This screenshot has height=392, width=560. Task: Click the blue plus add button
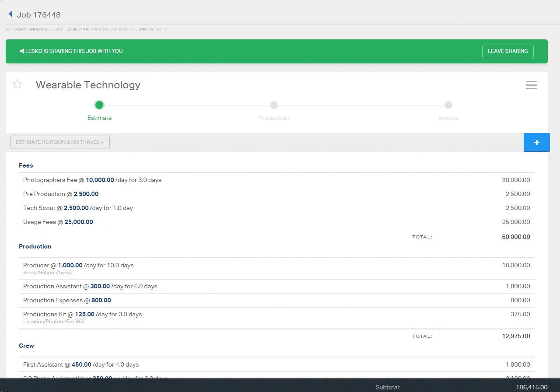[x=536, y=143]
